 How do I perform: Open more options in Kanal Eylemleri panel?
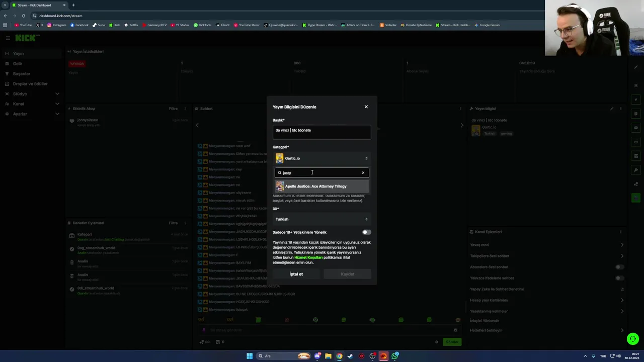pyautogui.click(x=621, y=232)
